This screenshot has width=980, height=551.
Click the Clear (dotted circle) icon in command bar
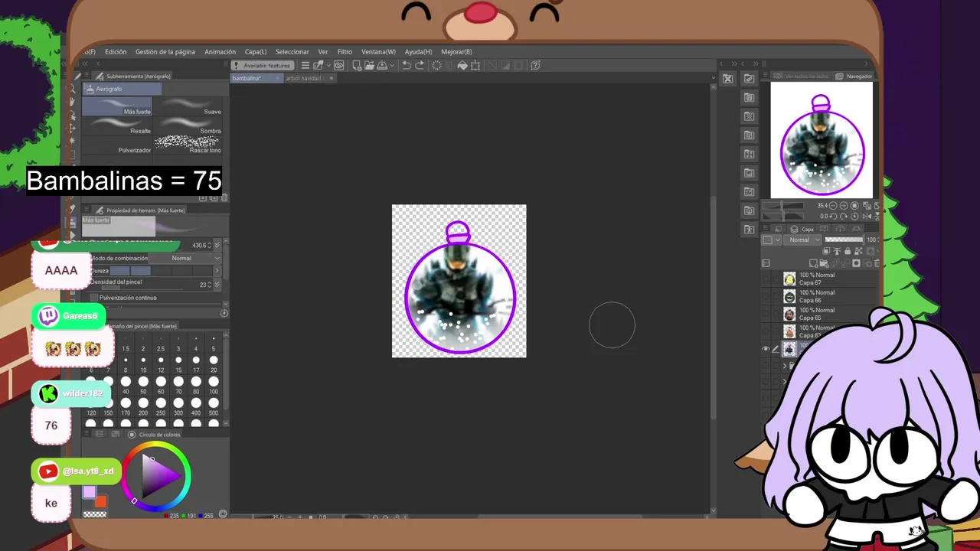click(x=437, y=65)
